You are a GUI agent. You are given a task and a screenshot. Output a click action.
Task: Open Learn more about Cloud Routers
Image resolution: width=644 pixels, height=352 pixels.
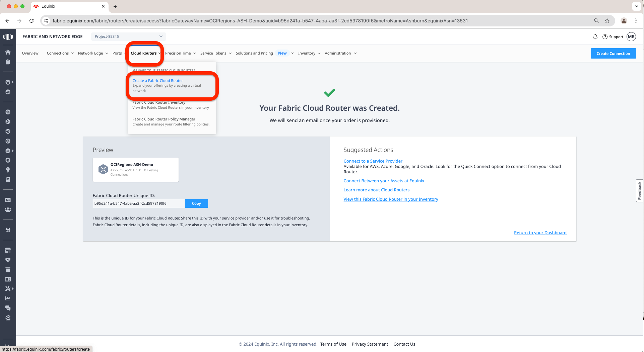click(376, 190)
